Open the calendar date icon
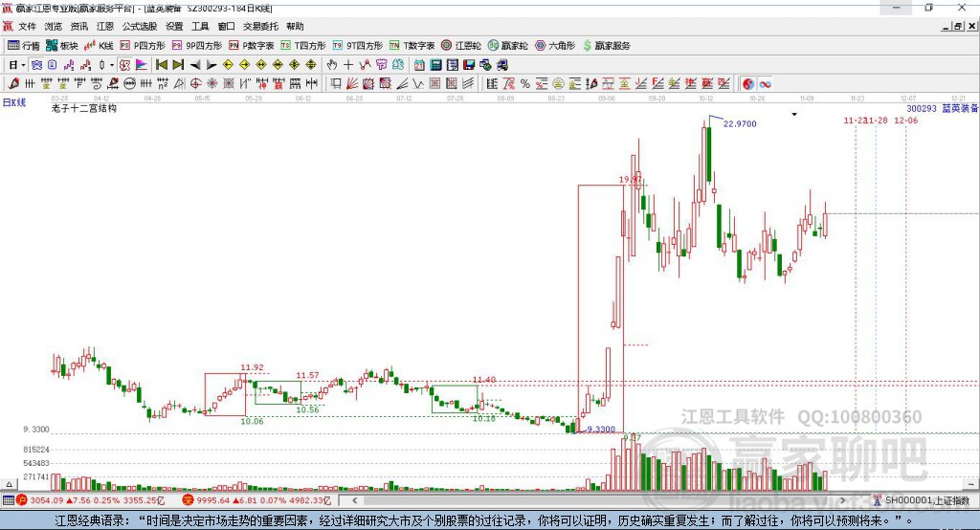 click(419, 65)
